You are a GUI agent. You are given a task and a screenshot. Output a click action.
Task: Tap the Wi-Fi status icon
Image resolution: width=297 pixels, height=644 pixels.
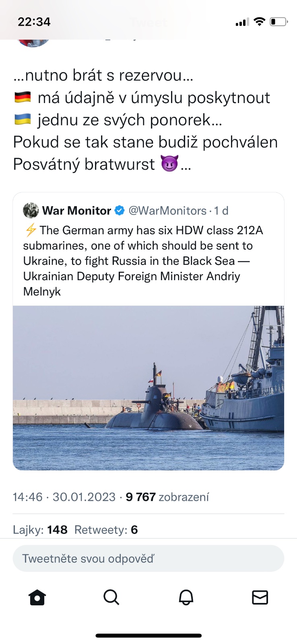click(x=260, y=22)
